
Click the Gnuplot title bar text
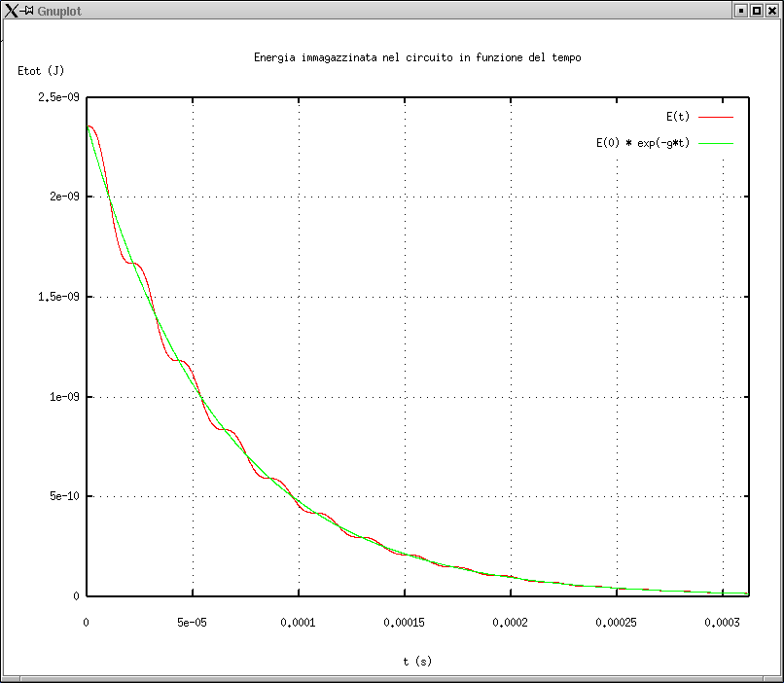click(58, 10)
